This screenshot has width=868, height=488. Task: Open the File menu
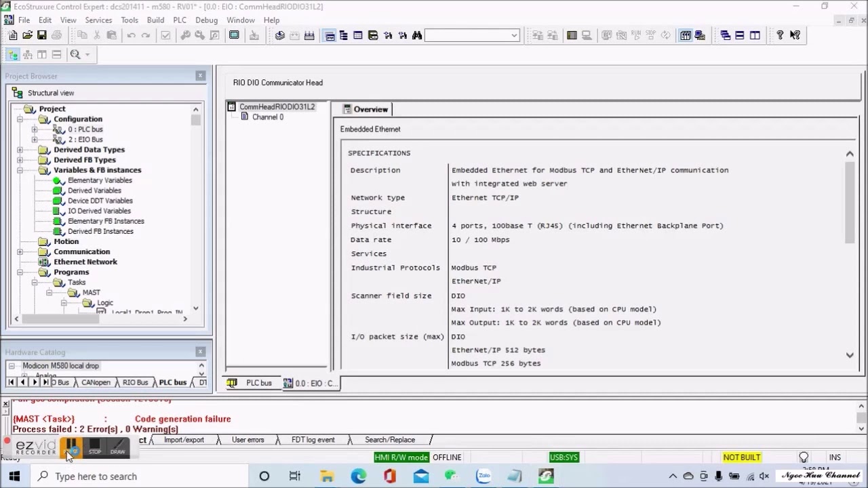coord(24,20)
